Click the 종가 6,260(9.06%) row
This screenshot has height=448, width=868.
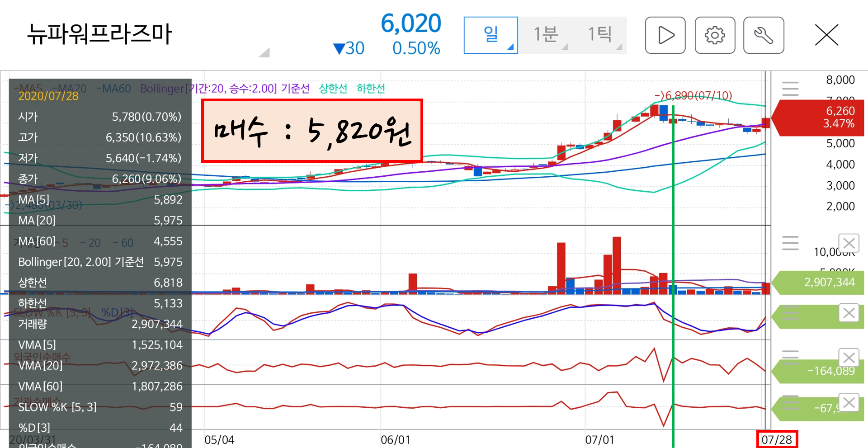coord(100,179)
